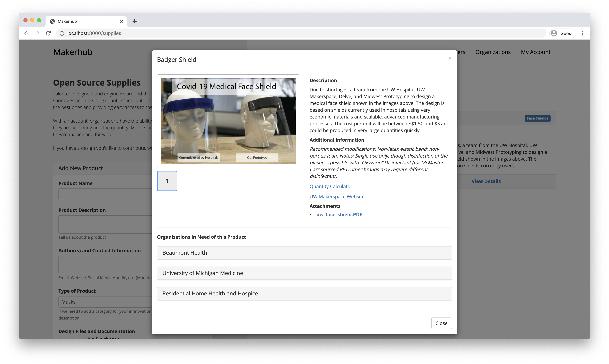Click the Guest profile avatar icon
The image size is (609, 364).
[x=554, y=33]
